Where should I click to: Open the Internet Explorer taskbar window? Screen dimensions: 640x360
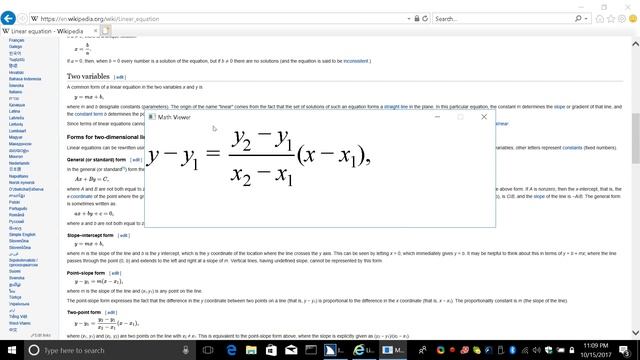[x=363, y=350]
